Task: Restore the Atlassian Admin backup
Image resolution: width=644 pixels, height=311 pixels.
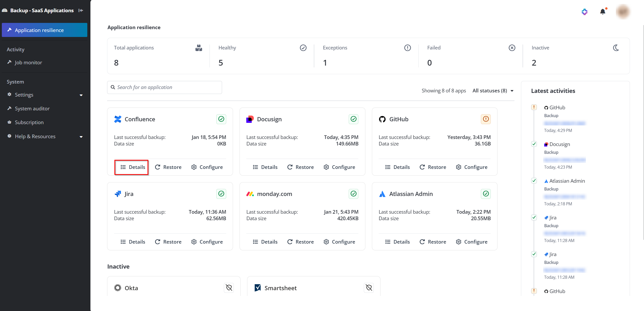Action: 433,242
